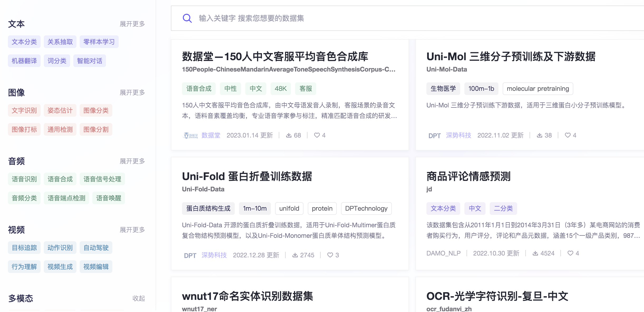Choose the 音频分类 tag
Screen dimensions: 644x312
pyautogui.click(x=24, y=198)
